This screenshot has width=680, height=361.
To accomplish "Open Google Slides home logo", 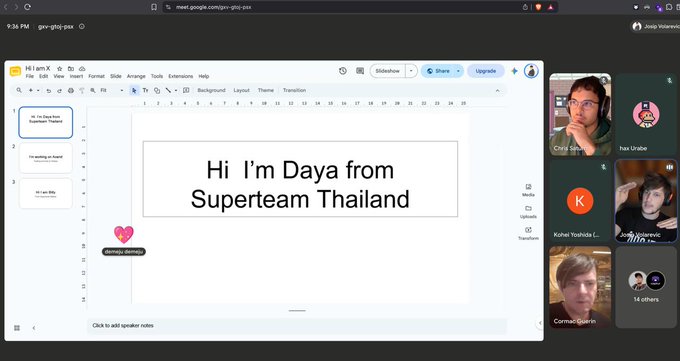I will pyautogui.click(x=15, y=71).
